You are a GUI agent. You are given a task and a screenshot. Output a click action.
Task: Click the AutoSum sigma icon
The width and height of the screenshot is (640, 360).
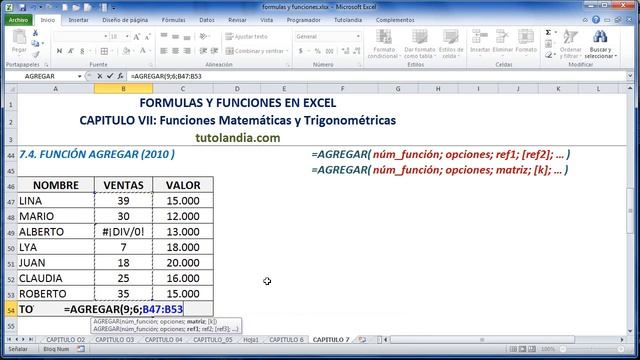(x=548, y=33)
